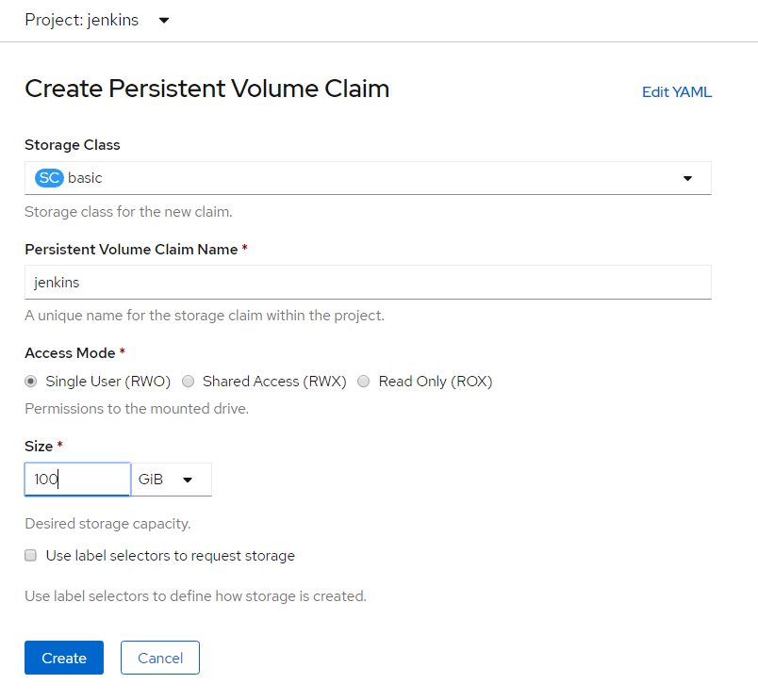Click the small arrow beside GiB
Viewport: 758px width, 700px height.
(188, 480)
